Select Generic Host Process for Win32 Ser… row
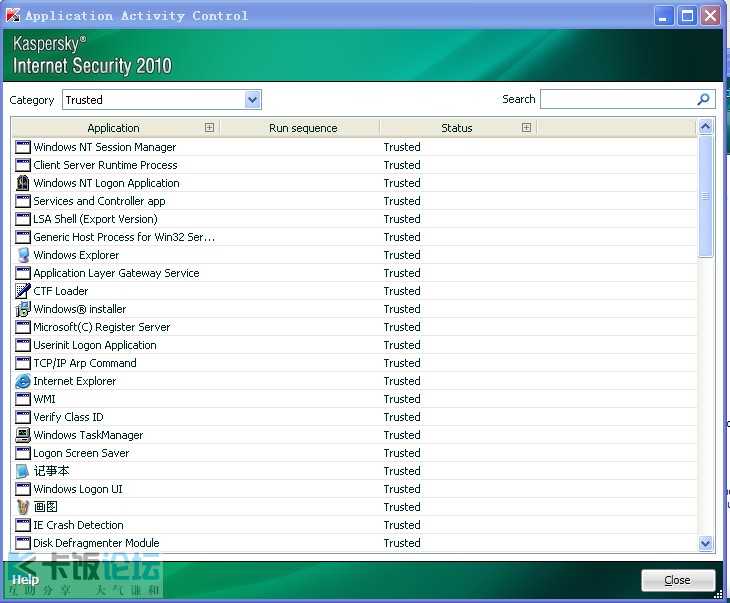The image size is (730, 603). coord(354,237)
